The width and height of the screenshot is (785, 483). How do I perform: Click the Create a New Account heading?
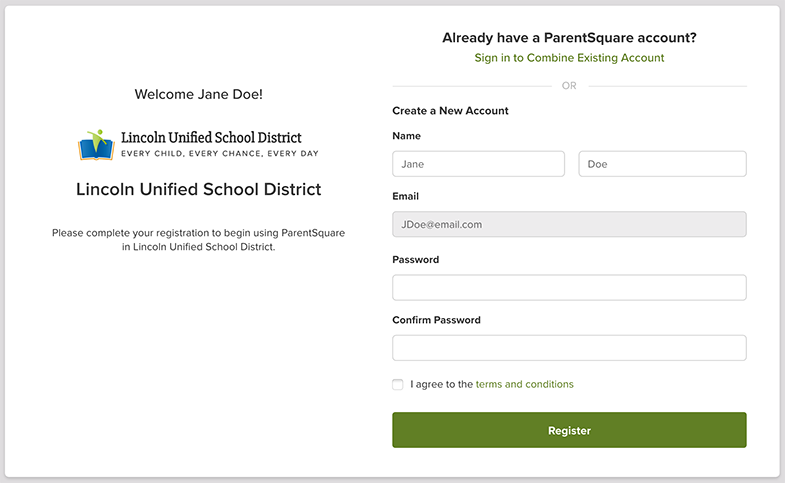tap(450, 111)
